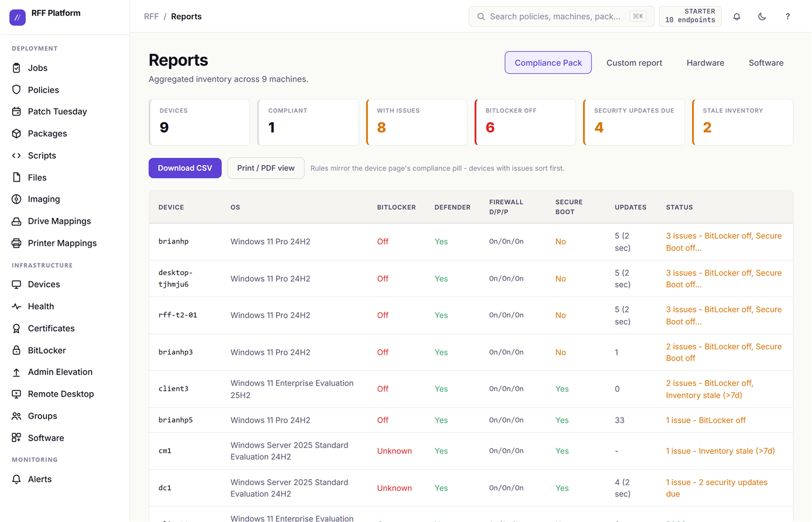Switch to the Hardware tab
Image resolution: width=812 pixels, height=522 pixels.
coord(705,63)
